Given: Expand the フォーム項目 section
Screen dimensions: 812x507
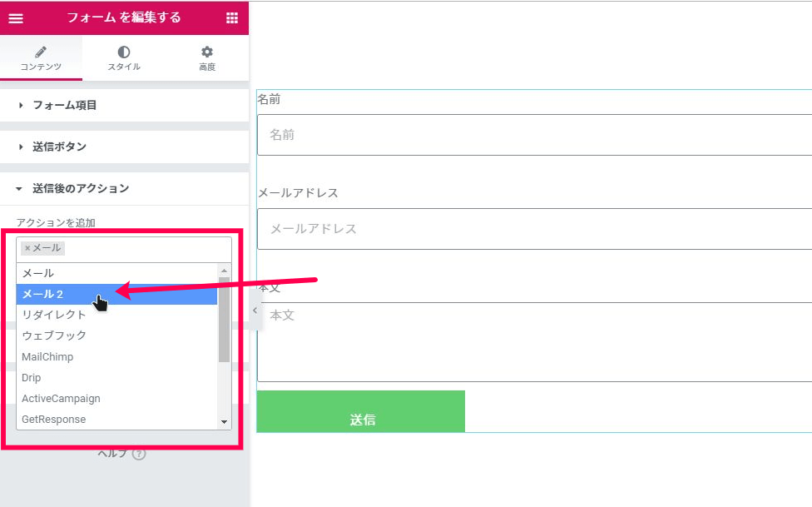Looking at the screenshot, I should tap(124, 105).
